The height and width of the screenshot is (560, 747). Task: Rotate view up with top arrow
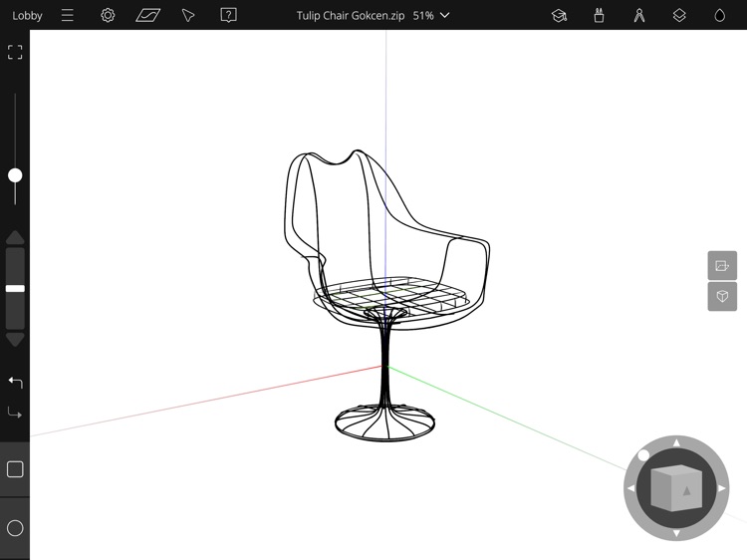(676, 442)
